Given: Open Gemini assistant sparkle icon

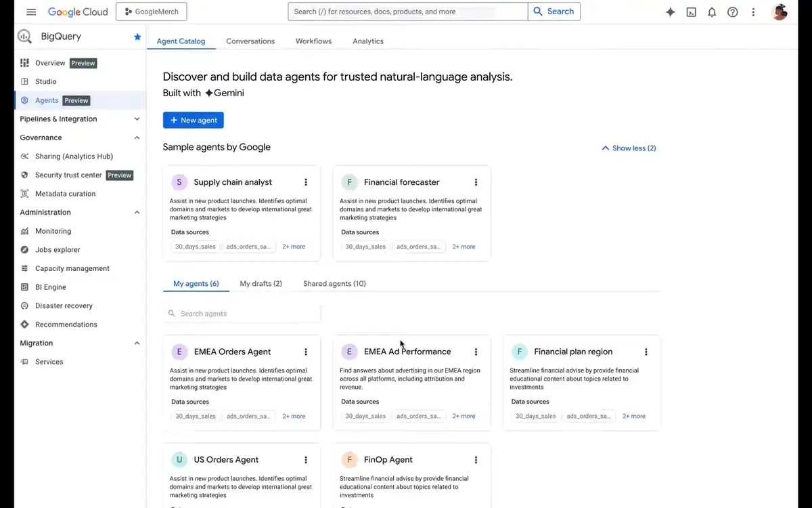Looking at the screenshot, I should 670,12.
